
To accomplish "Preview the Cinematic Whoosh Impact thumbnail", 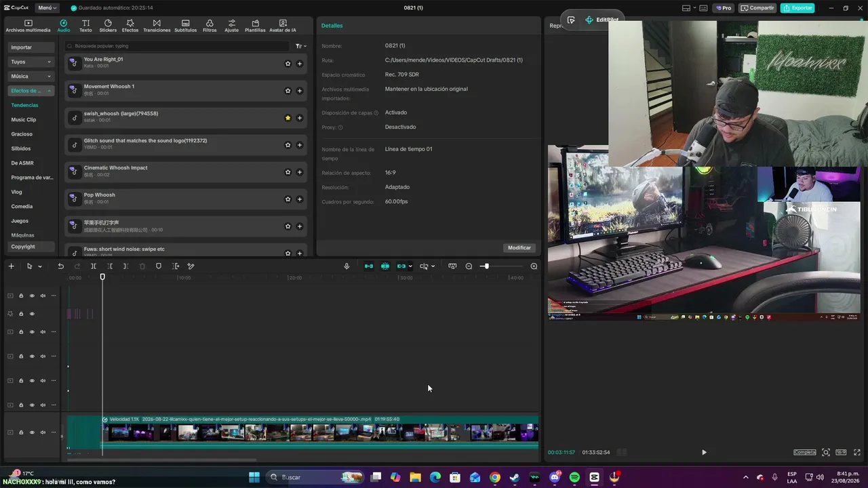I will click(75, 171).
